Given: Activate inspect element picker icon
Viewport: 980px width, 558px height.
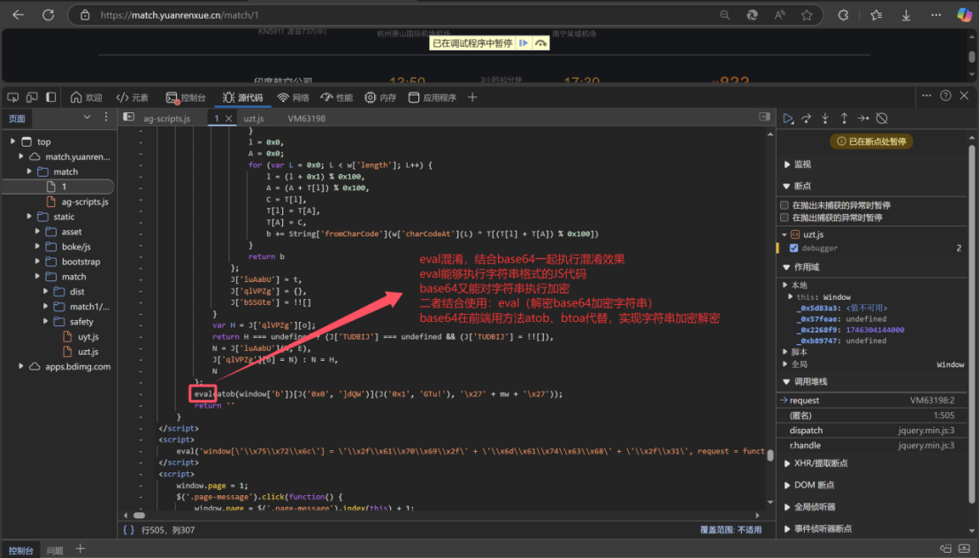Looking at the screenshot, I should (x=13, y=97).
